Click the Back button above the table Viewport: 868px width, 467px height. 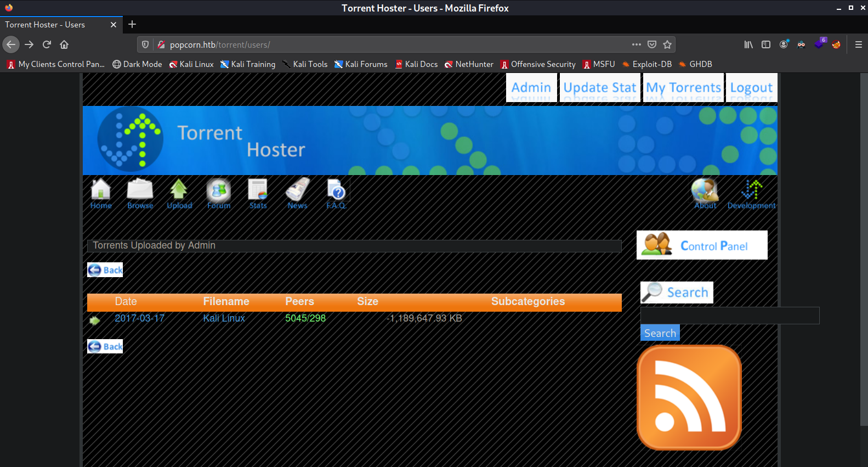[105, 270]
